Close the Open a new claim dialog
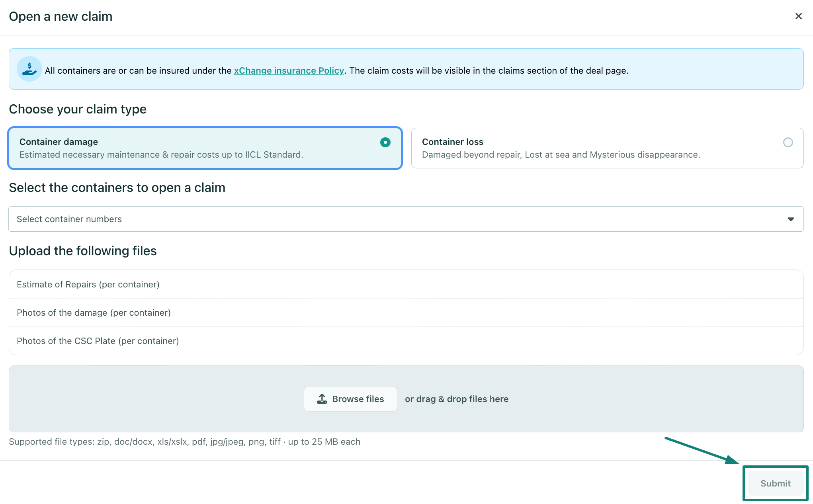The image size is (813, 504). click(x=798, y=16)
